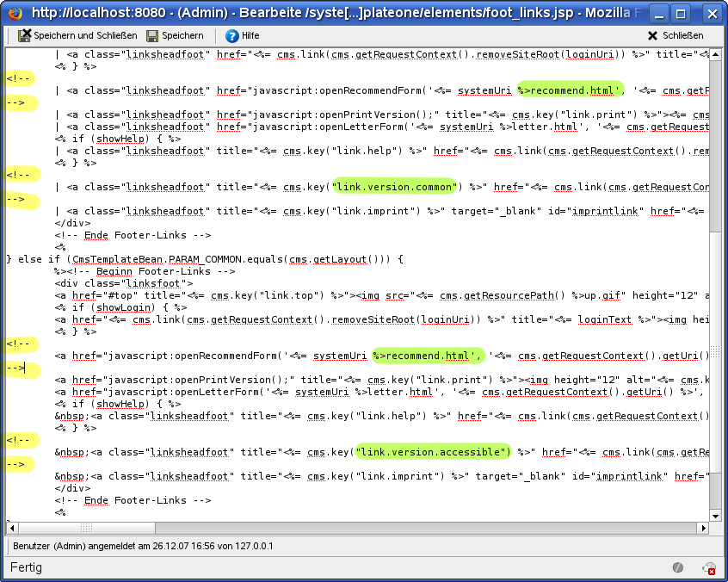Click Speichern und Schließen toolbar icon
728x582 pixels.
pos(25,35)
